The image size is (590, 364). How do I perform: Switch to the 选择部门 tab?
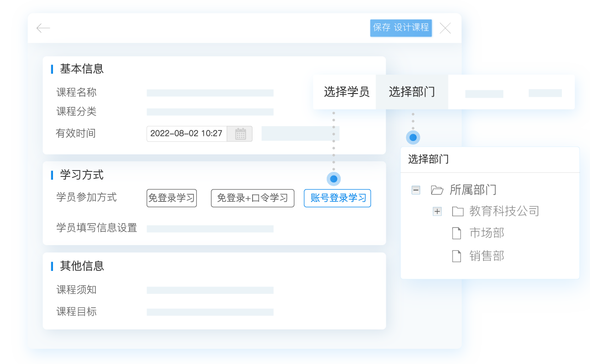[x=412, y=92]
